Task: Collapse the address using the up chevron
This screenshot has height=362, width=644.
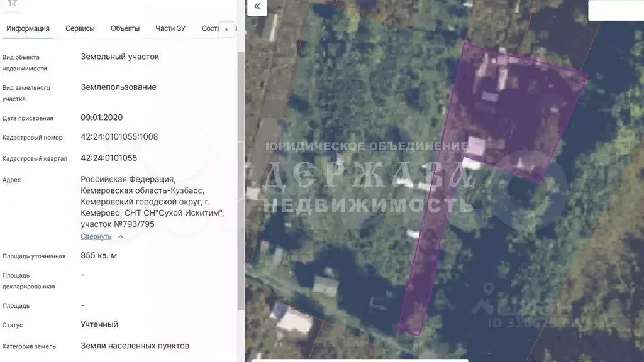Action: [120, 237]
